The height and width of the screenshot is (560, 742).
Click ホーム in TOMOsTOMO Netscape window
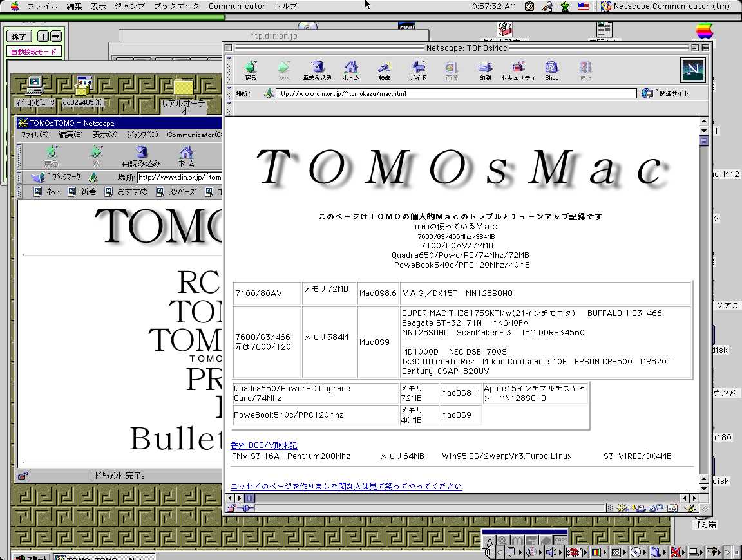click(x=186, y=156)
